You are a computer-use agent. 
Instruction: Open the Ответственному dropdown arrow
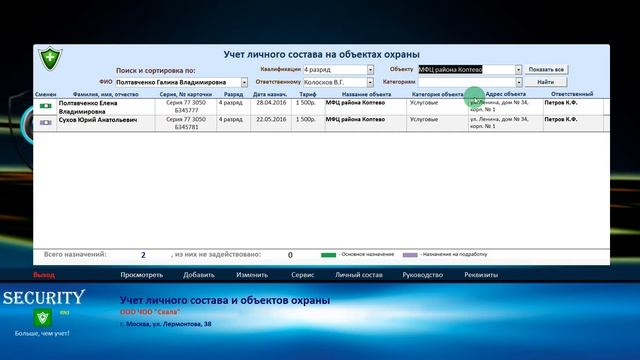[370, 82]
